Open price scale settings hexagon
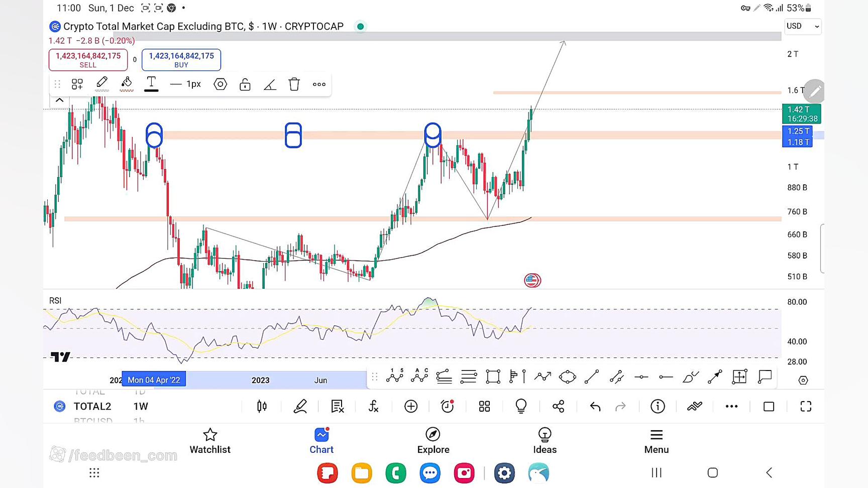The height and width of the screenshot is (488, 868). pyautogui.click(x=803, y=380)
